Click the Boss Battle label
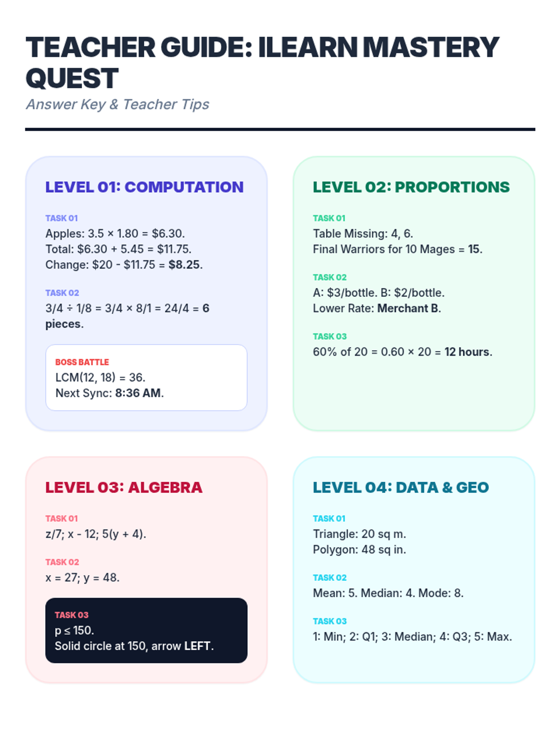 [82, 362]
